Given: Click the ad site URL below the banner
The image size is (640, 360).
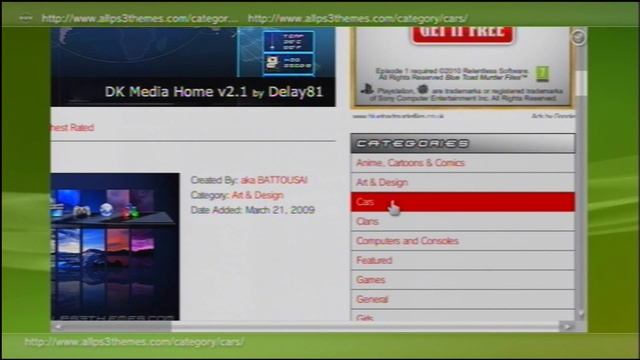Looking at the screenshot, I should tap(398, 116).
